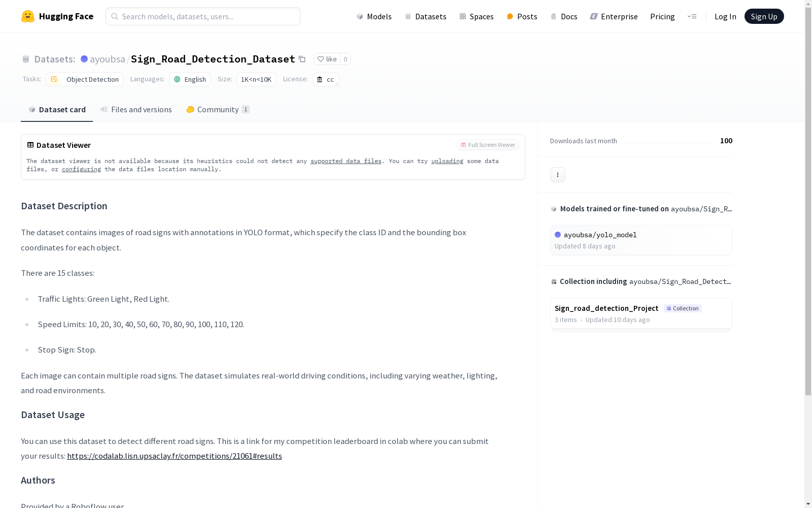Click the like count 0
This screenshot has width=812, height=508.
[346, 59]
